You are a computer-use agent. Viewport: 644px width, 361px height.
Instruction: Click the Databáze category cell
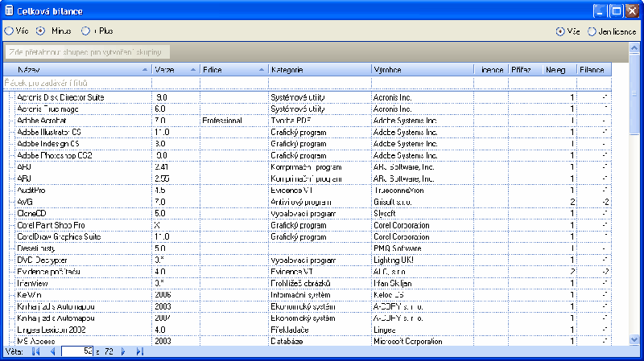click(x=320, y=341)
